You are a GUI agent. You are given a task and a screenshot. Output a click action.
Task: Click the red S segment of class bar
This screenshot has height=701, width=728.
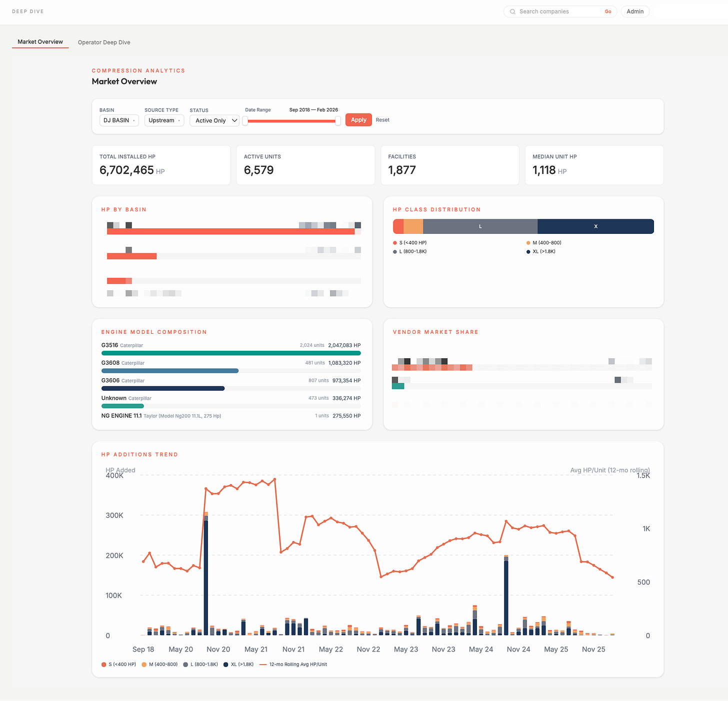tap(398, 226)
